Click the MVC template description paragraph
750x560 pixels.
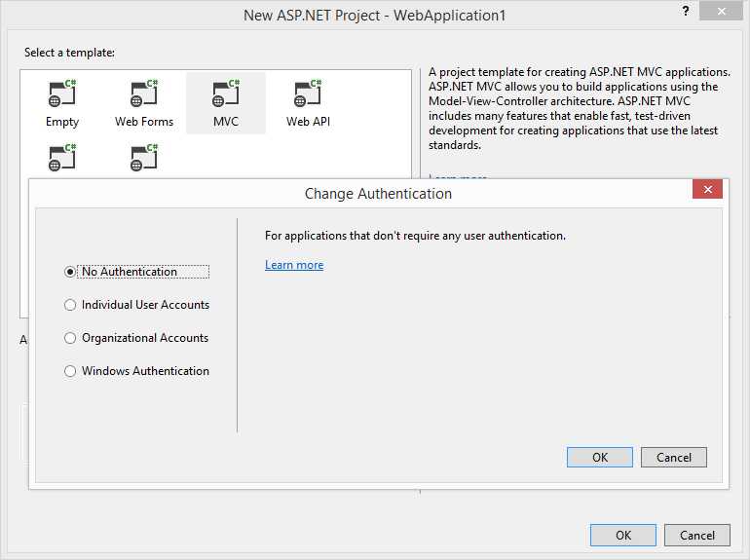tap(580, 108)
